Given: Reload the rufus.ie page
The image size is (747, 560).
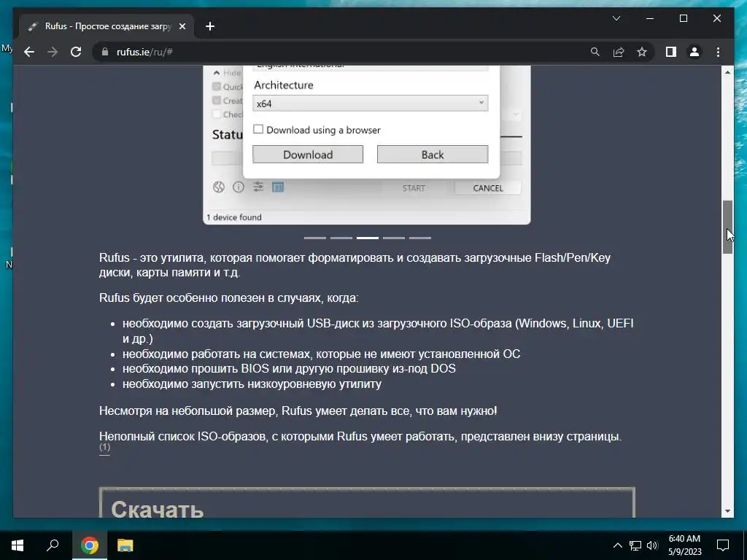Looking at the screenshot, I should point(76,52).
